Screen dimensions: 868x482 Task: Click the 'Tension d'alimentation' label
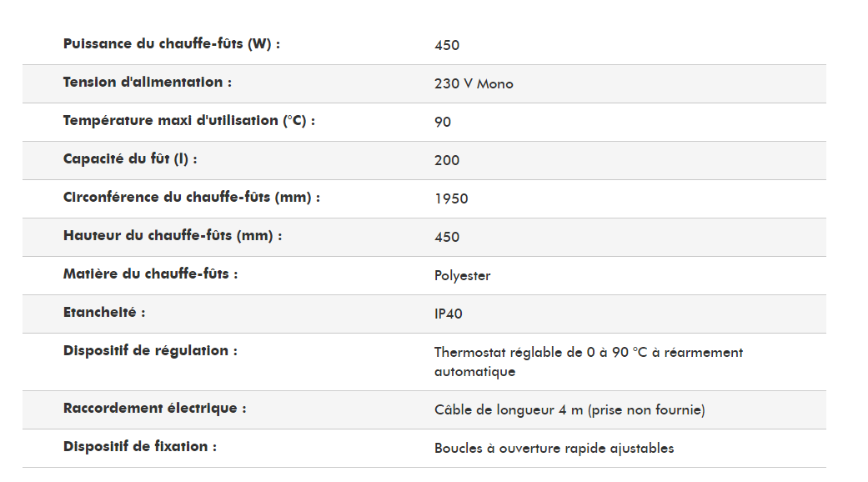pos(147,83)
